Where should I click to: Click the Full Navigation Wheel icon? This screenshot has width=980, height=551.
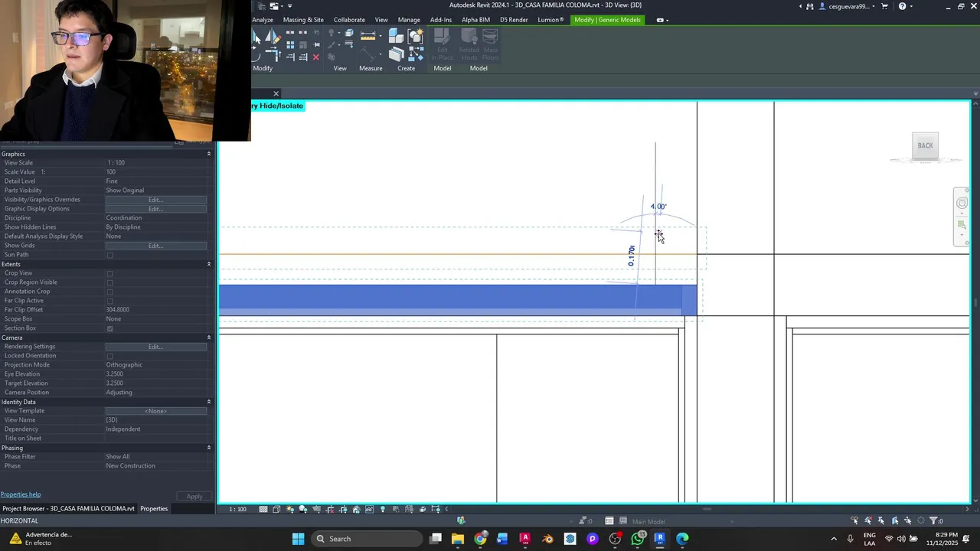pos(962,203)
